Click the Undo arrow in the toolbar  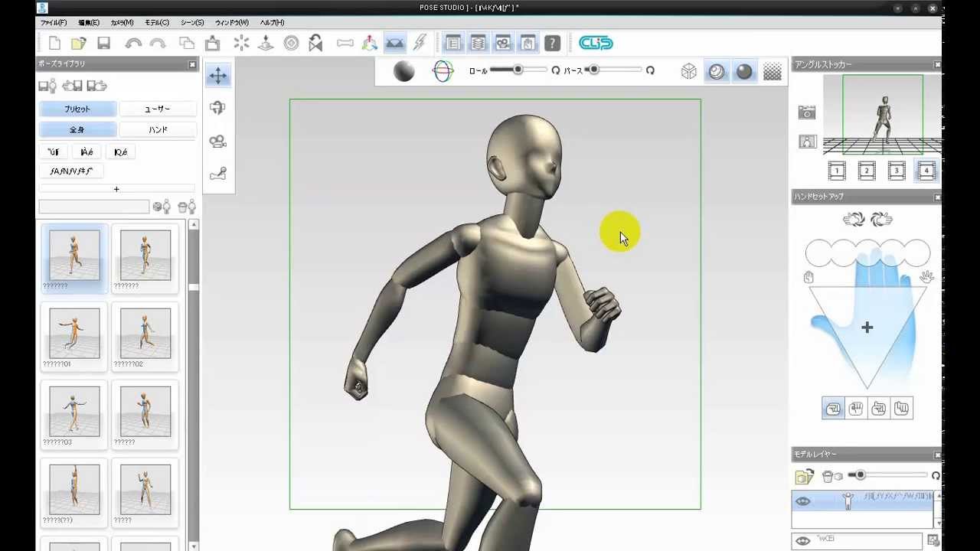click(133, 44)
